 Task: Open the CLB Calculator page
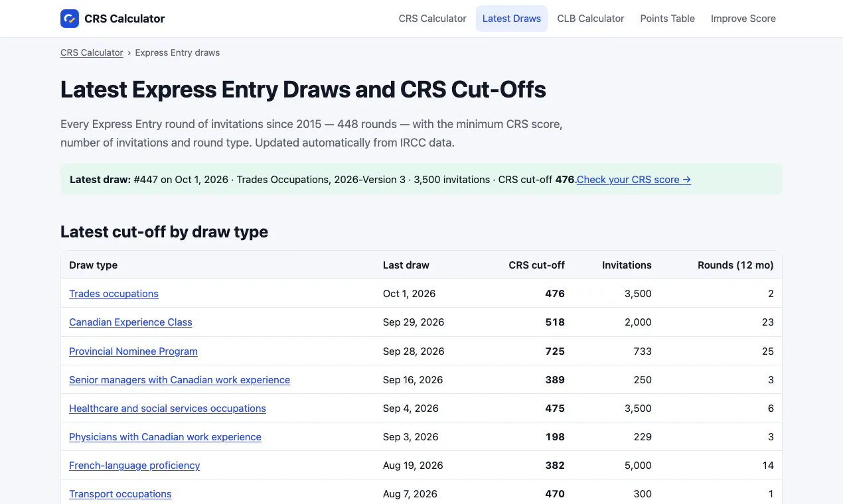pos(591,19)
